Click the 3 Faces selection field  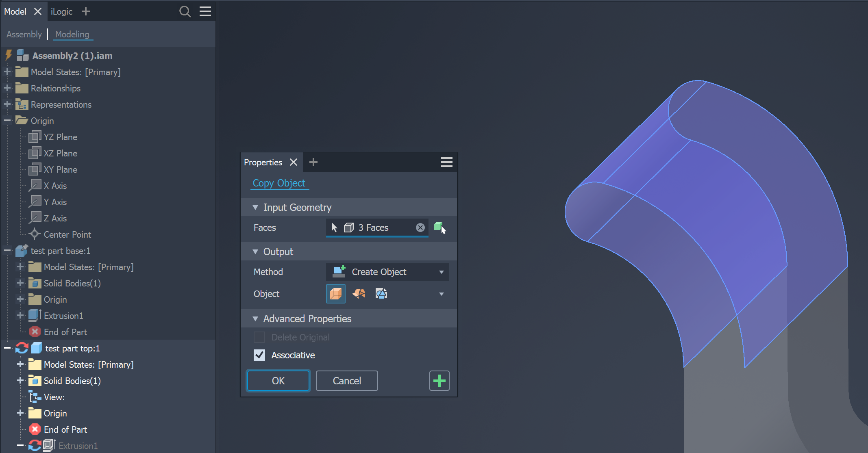click(x=377, y=228)
